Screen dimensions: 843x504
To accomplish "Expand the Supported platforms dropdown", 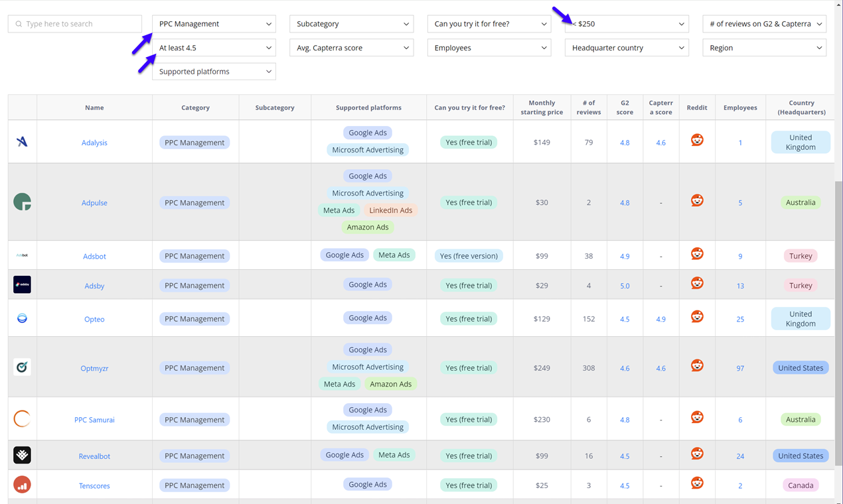I will [214, 72].
